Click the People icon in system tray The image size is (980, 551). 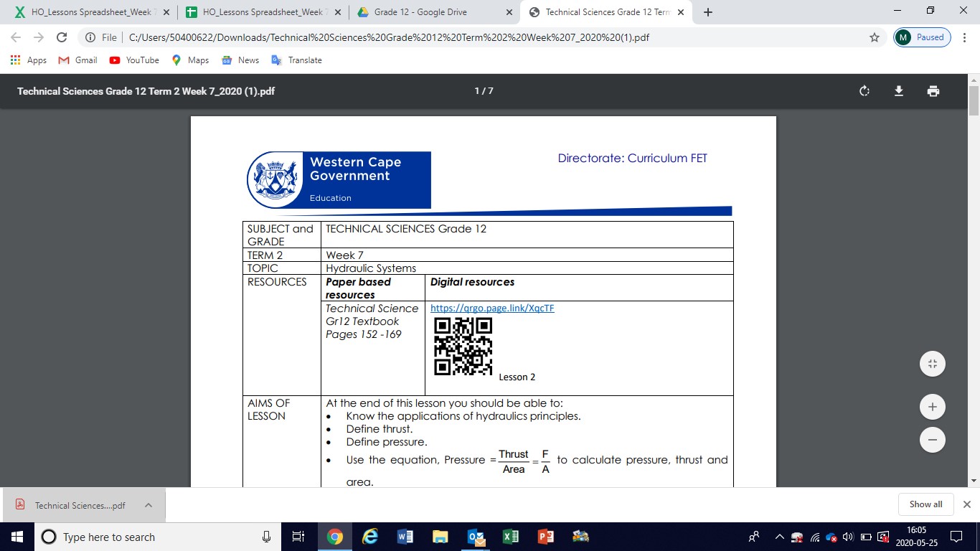coord(754,537)
